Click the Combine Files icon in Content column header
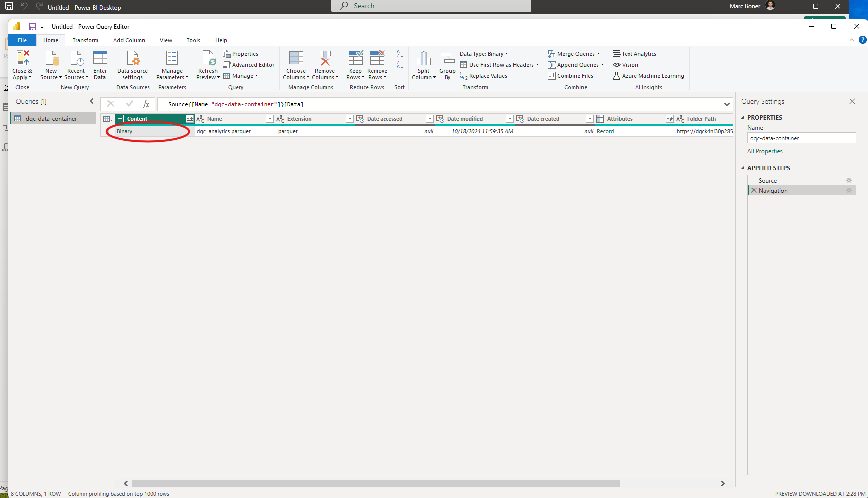The height and width of the screenshot is (498, 868). (190, 119)
